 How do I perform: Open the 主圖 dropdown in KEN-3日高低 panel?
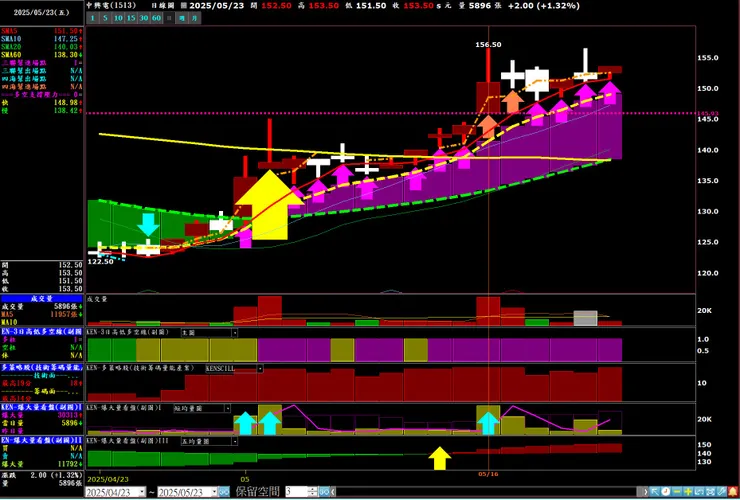(235, 333)
